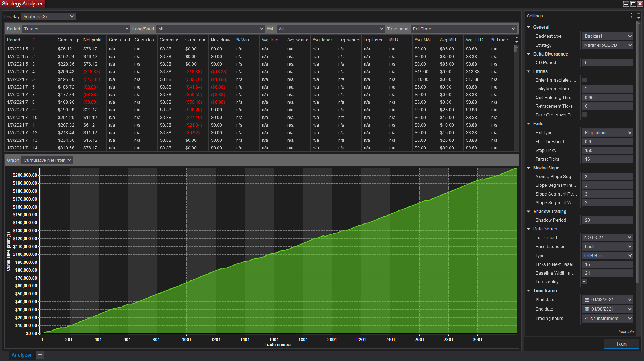Open the template link
Screen dimensions: 644x361
coord(626,332)
